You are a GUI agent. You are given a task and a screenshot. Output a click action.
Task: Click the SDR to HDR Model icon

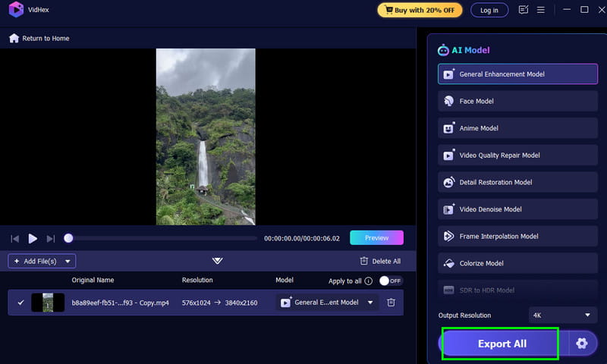[x=448, y=290]
